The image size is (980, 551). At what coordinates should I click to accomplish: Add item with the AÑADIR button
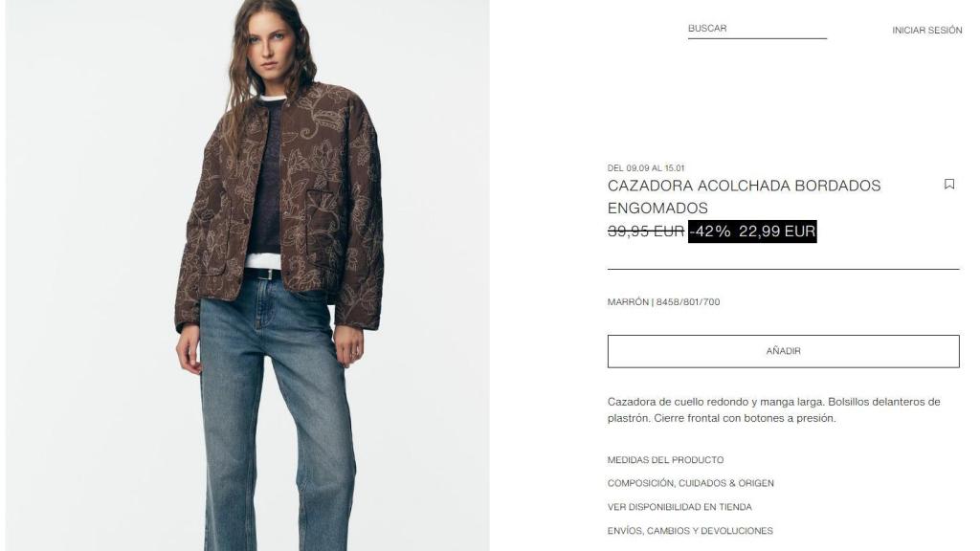[x=783, y=351]
